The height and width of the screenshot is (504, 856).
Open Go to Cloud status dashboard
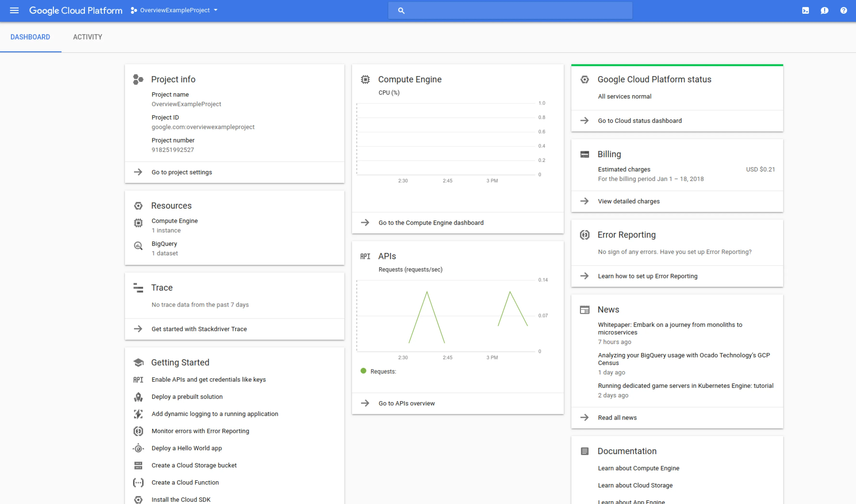[677, 121]
